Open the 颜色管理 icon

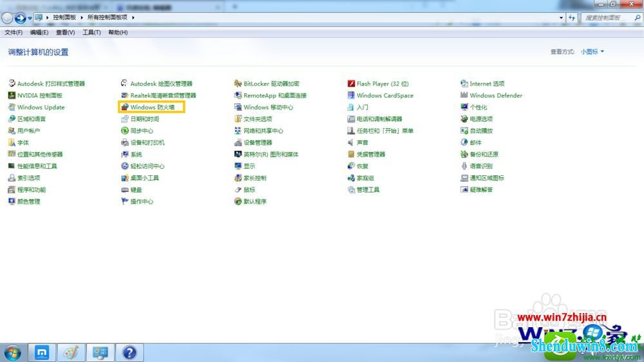[x=12, y=202]
